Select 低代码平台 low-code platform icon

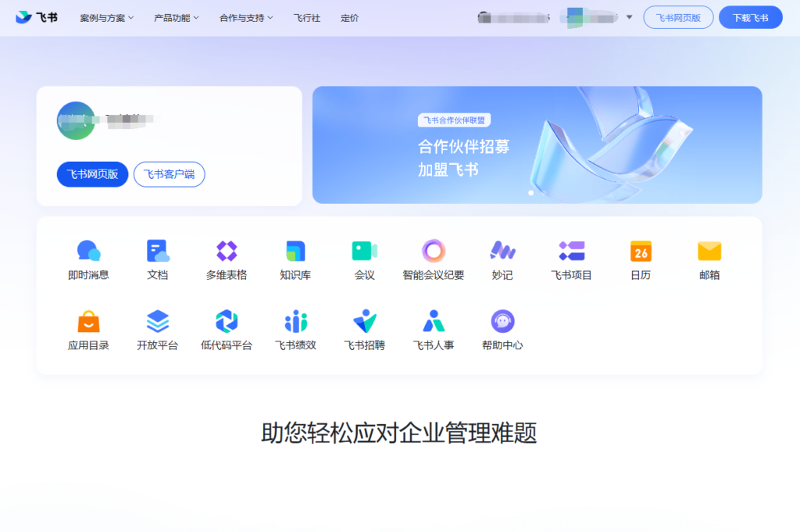[226, 320]
